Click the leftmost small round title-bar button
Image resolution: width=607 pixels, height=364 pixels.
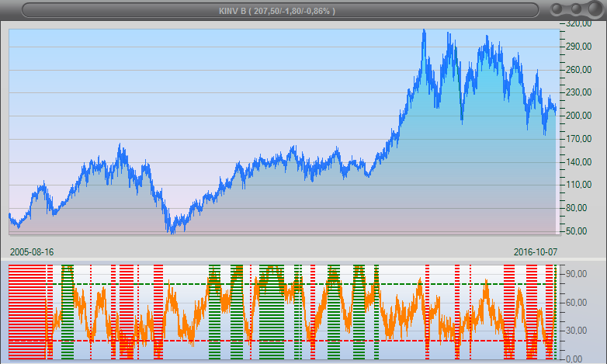(x=557, y=9)
